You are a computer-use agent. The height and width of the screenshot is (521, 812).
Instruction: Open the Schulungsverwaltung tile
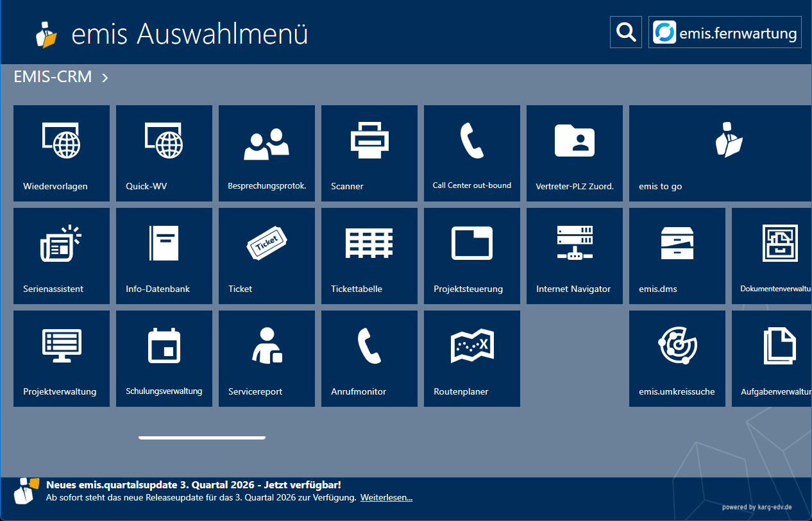point(164,359)
